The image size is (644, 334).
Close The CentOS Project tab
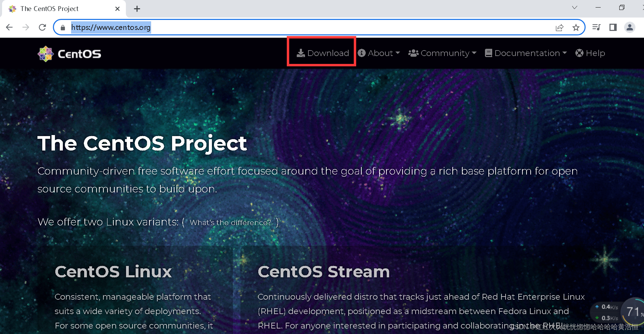[117, 9]
